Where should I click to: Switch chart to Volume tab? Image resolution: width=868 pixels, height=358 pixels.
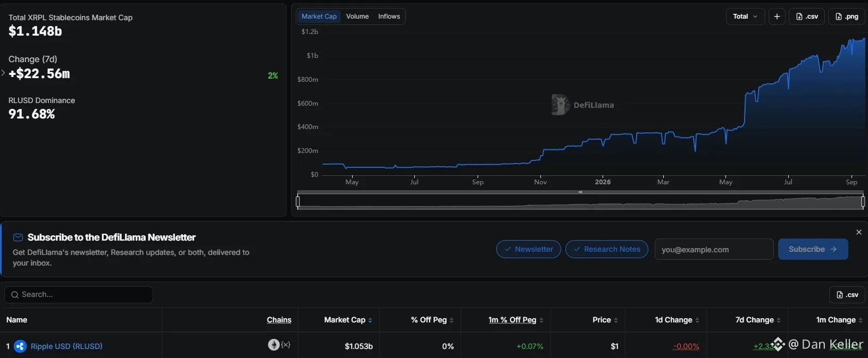pos(357,16)
